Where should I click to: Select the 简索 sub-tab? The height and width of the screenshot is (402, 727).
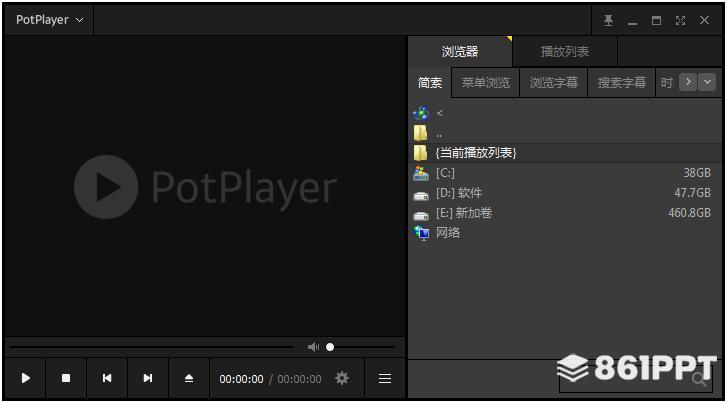tap(430, 83)
